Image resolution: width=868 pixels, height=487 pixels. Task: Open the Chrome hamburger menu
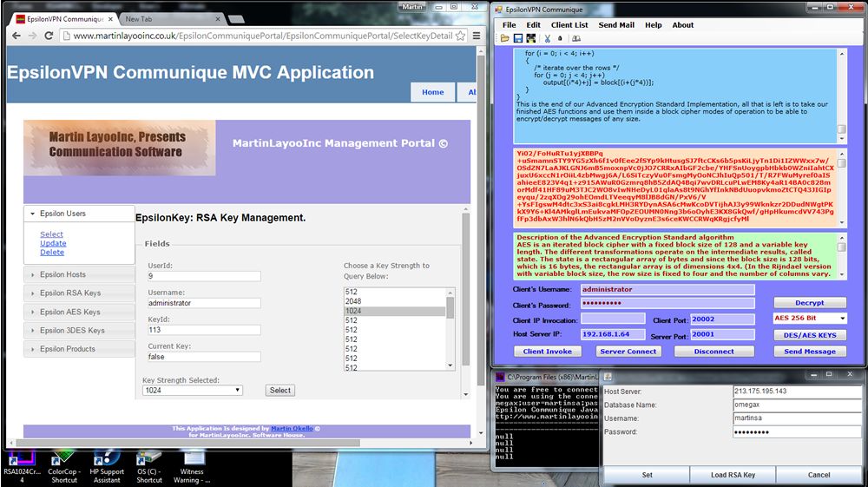coord(476,36)
